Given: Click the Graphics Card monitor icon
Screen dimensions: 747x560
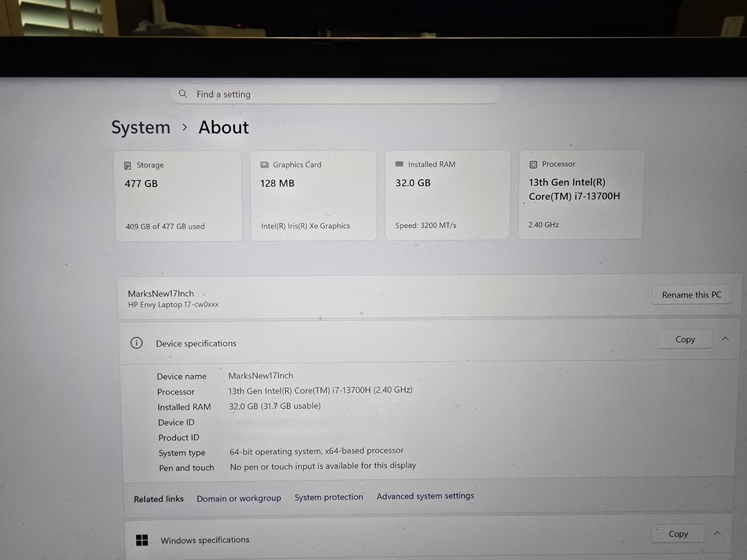Looking at the screenshot, I should [x=264, y=165].
